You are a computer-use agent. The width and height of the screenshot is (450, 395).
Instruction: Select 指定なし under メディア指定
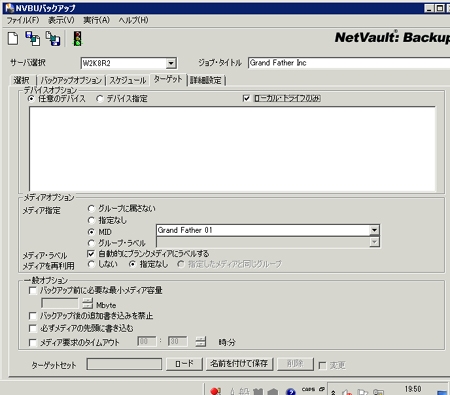91,220
